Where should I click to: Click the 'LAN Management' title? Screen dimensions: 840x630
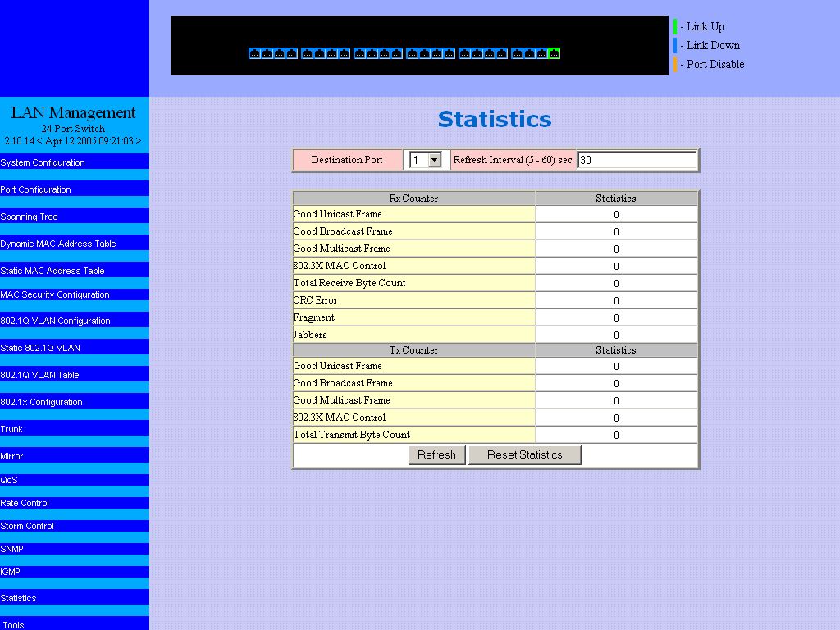pos(73,112)
